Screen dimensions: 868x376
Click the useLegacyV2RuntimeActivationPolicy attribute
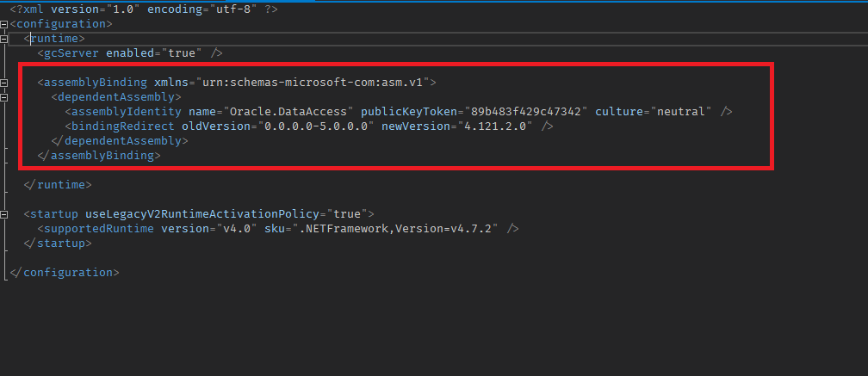pyautogui.click(x=201, y=214)
